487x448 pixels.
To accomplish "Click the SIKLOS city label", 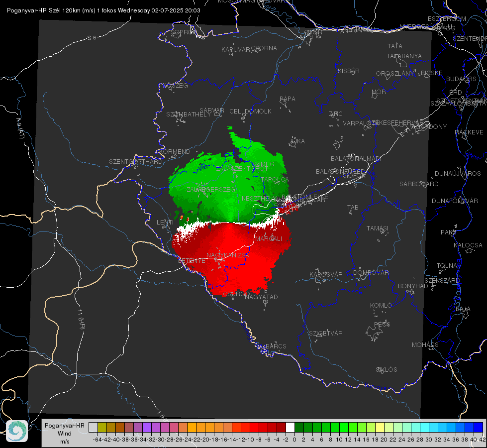I will tap(387, 370).
